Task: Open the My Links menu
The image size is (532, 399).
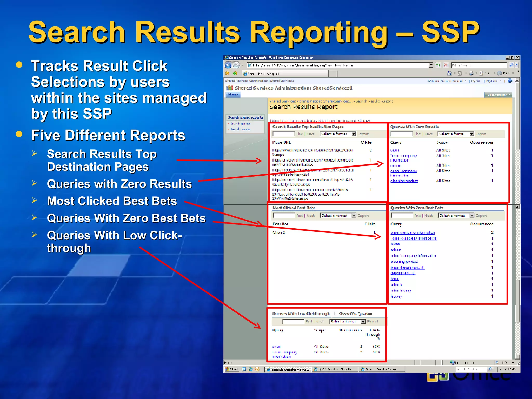Action: coord(493,81)
